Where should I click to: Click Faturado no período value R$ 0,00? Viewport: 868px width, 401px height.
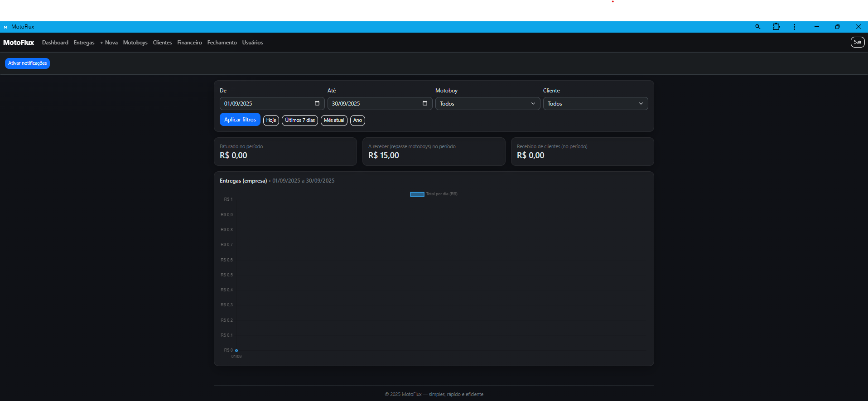(233, 155)
